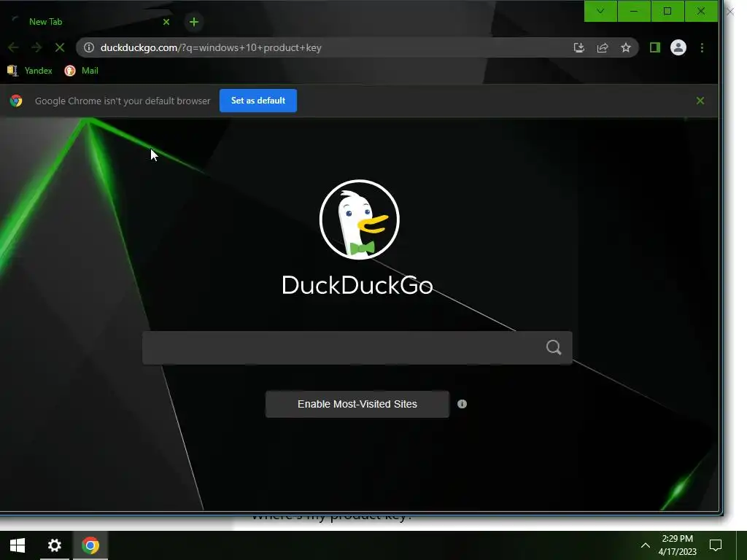The width and height of the screenshot is (747, 560).
Task: Go back to the previous page
Action: [13, 47]
